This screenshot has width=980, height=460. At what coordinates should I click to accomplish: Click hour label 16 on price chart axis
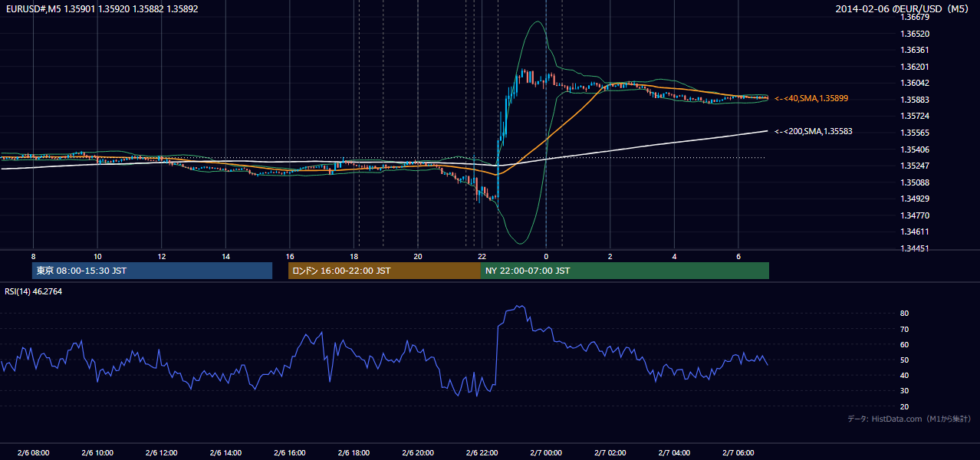[x=290, y=256]
